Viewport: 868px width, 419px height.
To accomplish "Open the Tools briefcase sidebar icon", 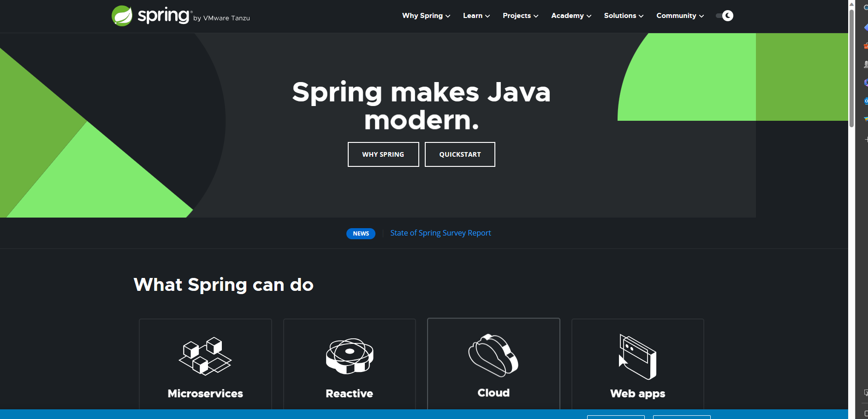I will 866,46.
